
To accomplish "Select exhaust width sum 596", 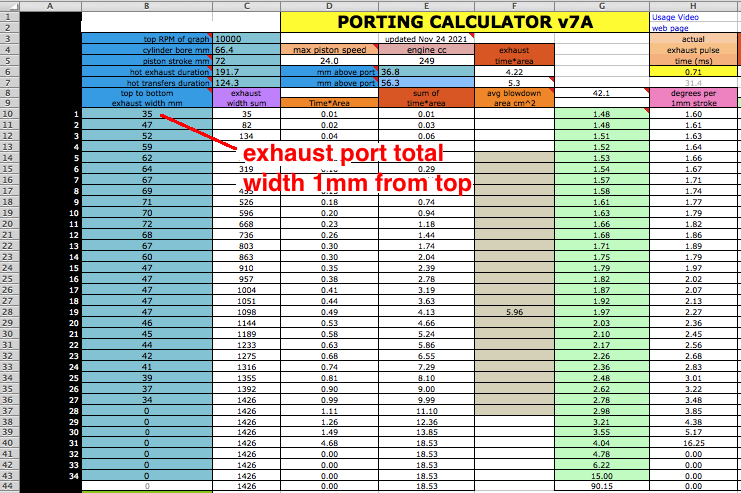I will [x=246, y=213].
